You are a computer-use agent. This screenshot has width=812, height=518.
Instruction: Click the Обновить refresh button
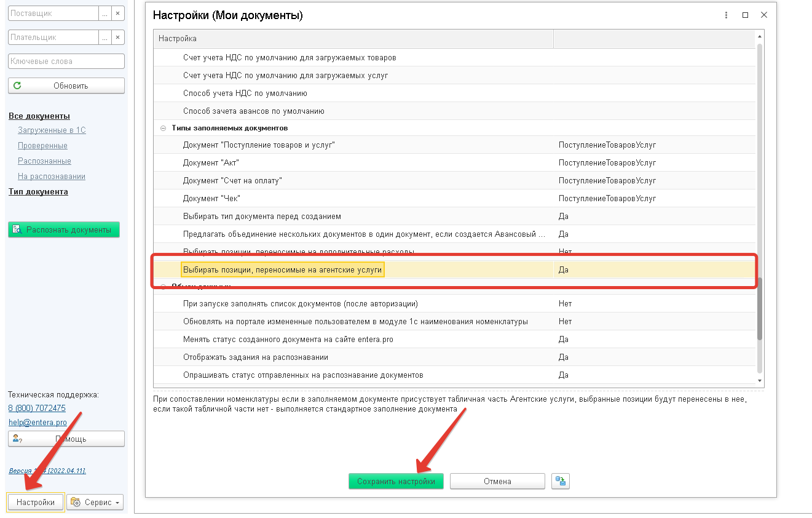pyautogui.click(x=66, y=86)
